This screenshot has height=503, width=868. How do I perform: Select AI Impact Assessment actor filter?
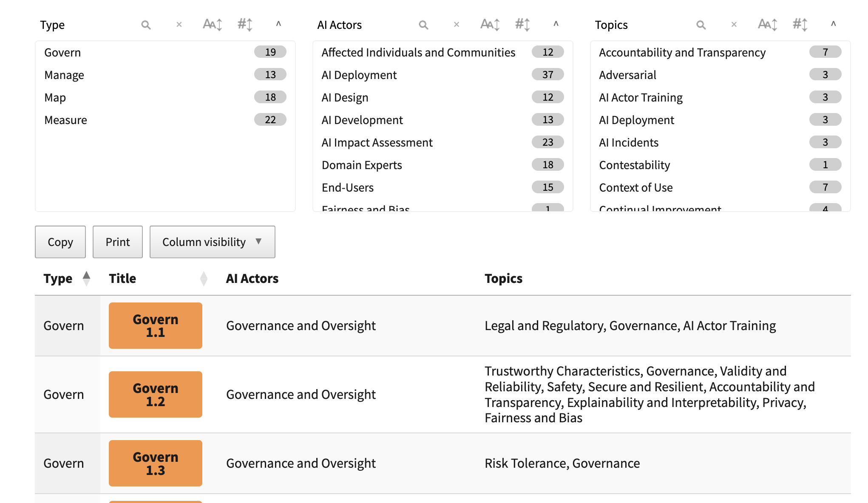tap(443, 142)
